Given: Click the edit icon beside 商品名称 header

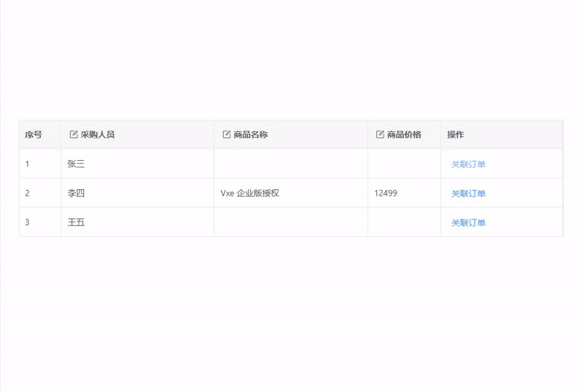Looking at the screenshot, I should click(227, 135).
